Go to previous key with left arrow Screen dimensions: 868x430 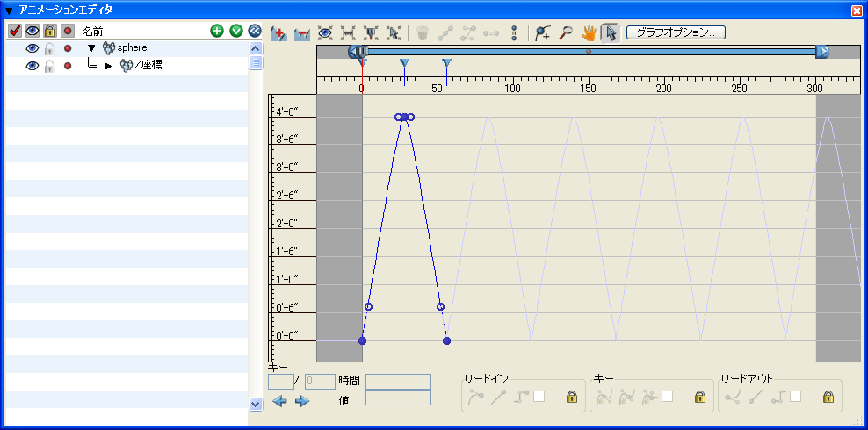tap(280, 401)
